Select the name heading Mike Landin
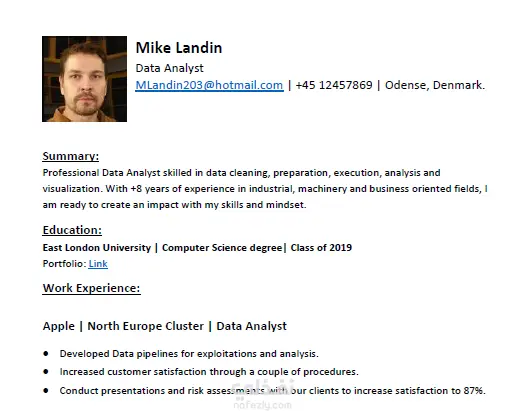 (x=179, y=48)
